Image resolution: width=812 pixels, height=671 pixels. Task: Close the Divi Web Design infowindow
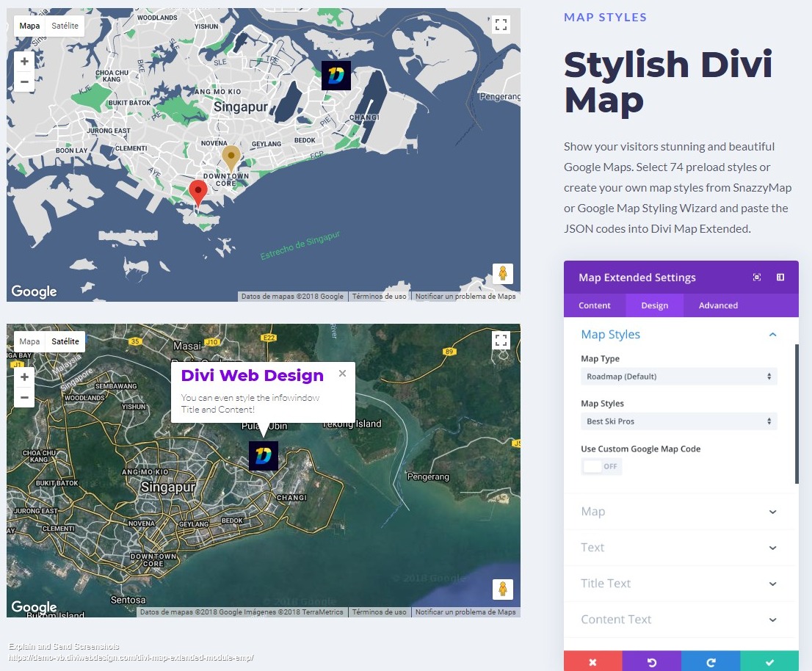tap(342, 374)
